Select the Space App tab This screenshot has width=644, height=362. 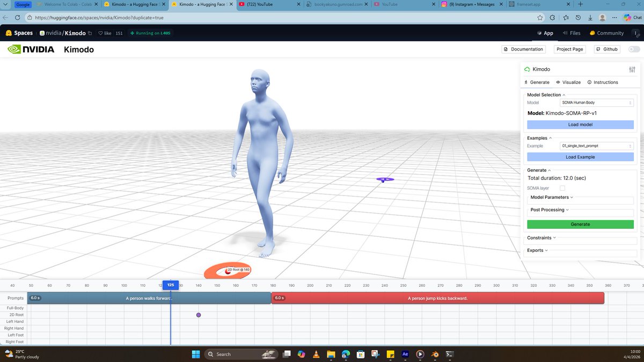click(545, 33)
